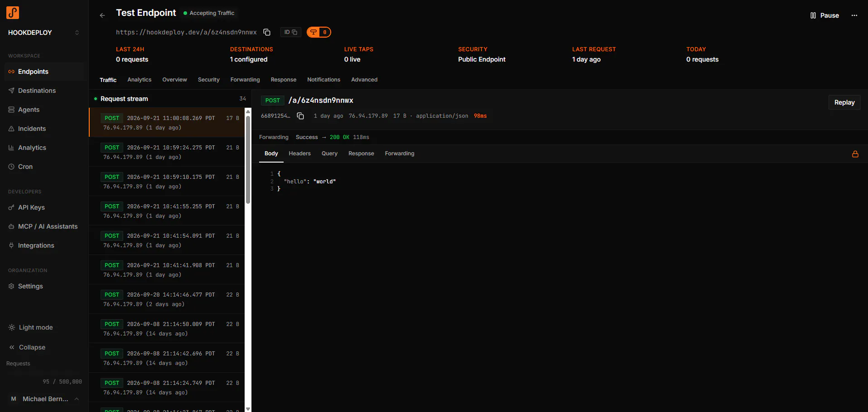
Task: Open Analytics in the sidebar
Action: point(44,148)
